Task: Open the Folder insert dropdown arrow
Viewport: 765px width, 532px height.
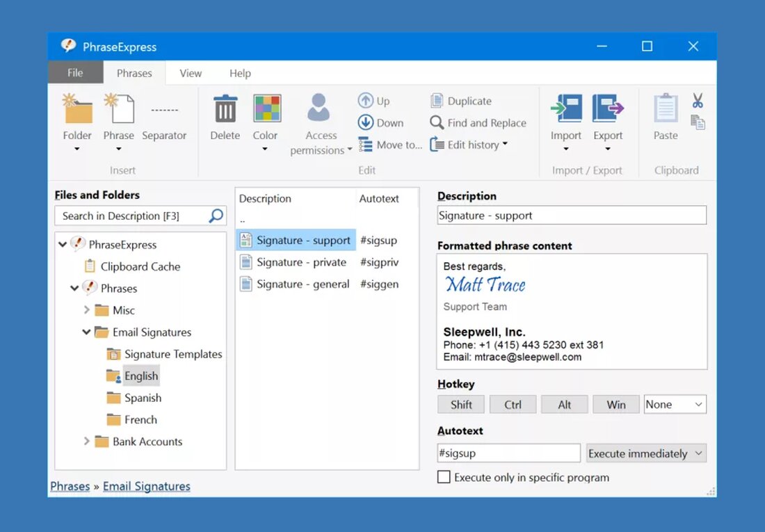Action: pyautogui.click(x=77, y=149)
